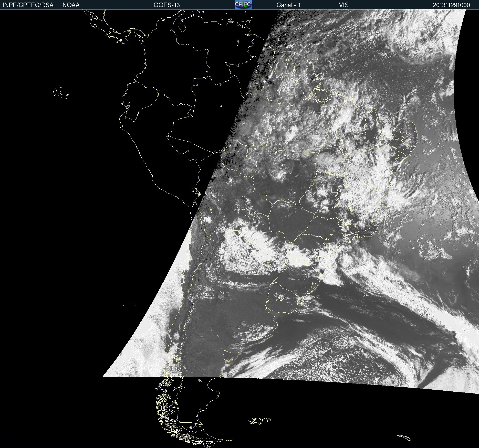Select the 201311291000 timestamp text

[451, 5]
